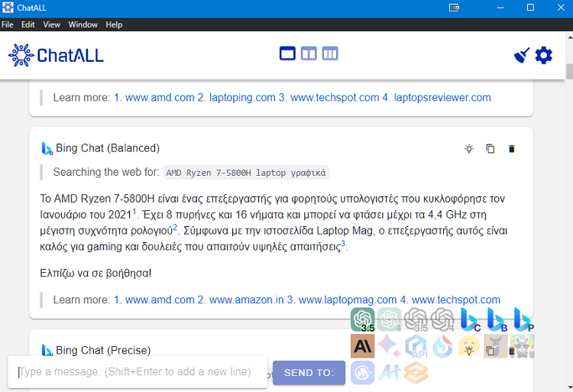
Task: Click the broom icon to clear messages
Action: [522, 55]
